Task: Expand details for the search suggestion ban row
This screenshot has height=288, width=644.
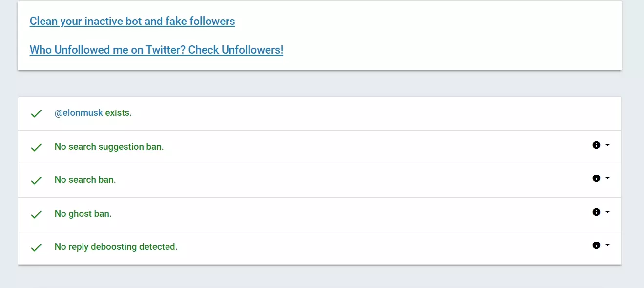Action: click(x=607, y=145)
